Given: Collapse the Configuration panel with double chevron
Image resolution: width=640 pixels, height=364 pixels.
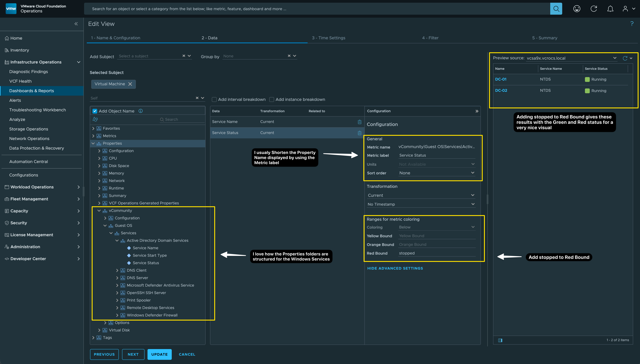Looking at the screenshot, I should 477,111.
